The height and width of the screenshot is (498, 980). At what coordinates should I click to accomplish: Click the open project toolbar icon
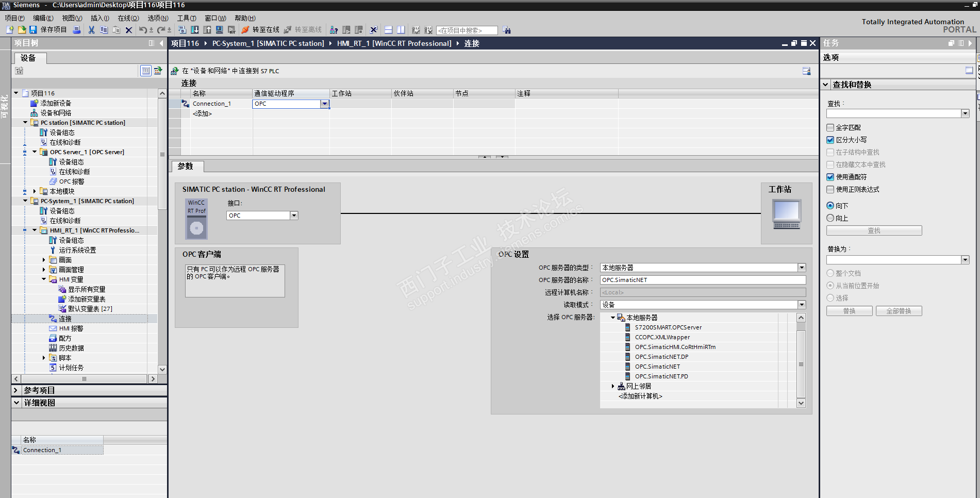click(x=22, y=30)
